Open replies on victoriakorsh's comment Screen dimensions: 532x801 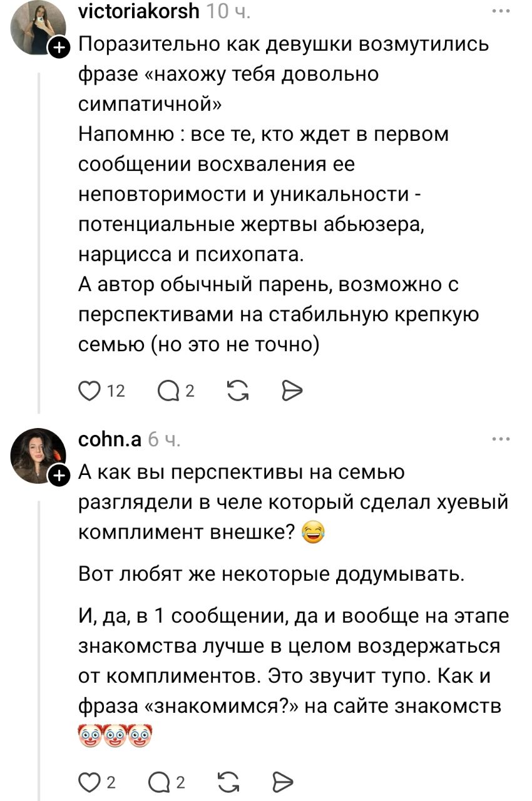[168, 391]
